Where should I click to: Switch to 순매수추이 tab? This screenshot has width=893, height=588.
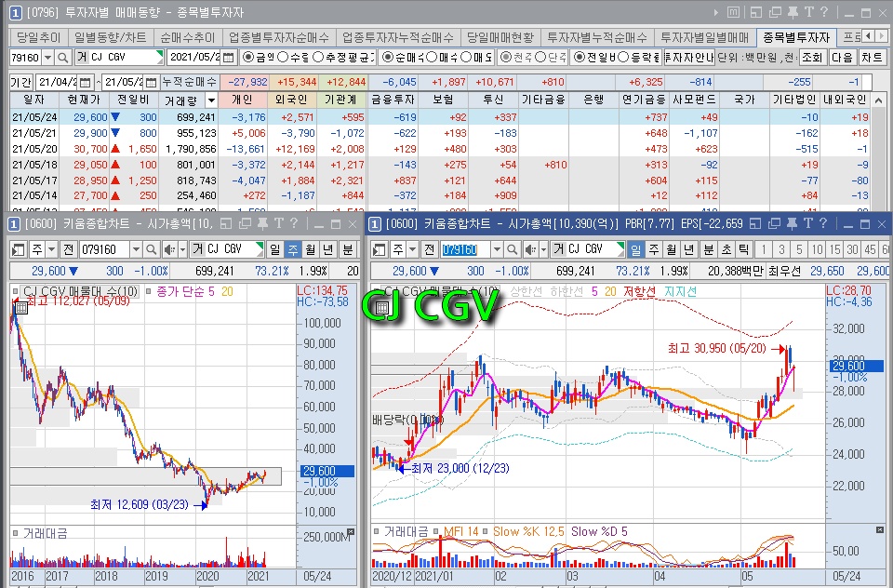(187, 37)
